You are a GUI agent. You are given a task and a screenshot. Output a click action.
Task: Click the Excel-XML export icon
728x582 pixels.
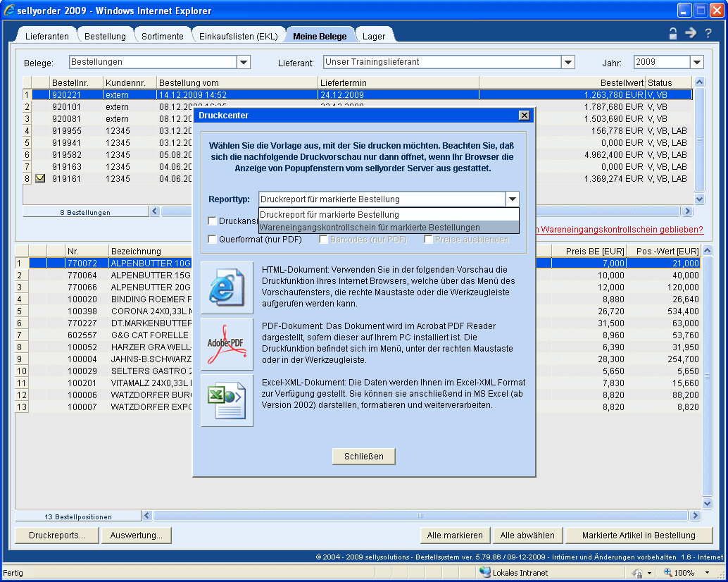point(227,400)
